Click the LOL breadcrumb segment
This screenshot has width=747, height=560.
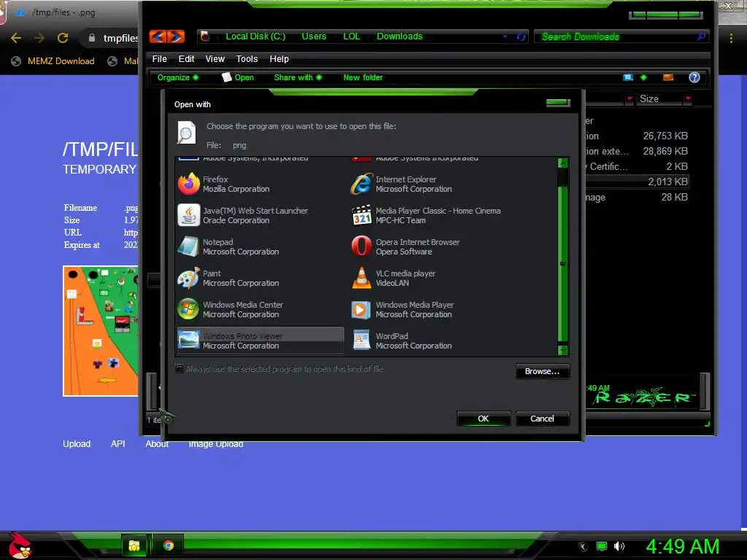352,36
